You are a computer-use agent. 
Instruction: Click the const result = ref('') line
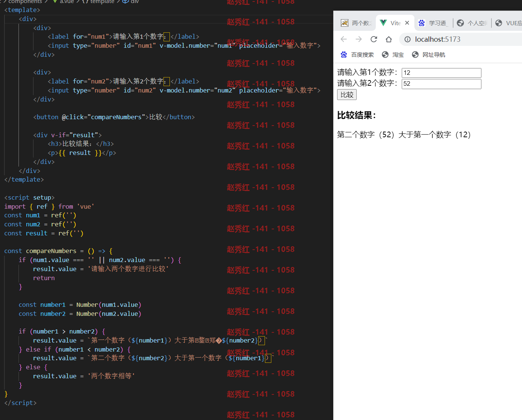click(x=44, y=233)
